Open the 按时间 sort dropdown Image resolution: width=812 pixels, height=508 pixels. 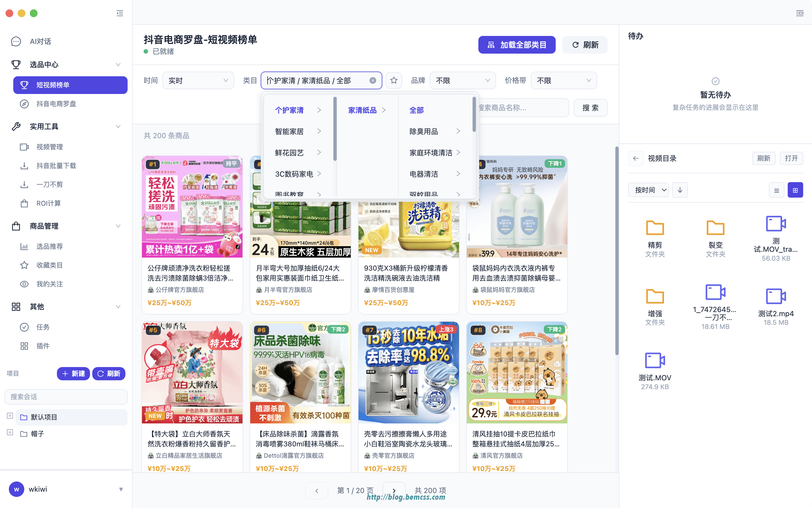coord(648,190)
